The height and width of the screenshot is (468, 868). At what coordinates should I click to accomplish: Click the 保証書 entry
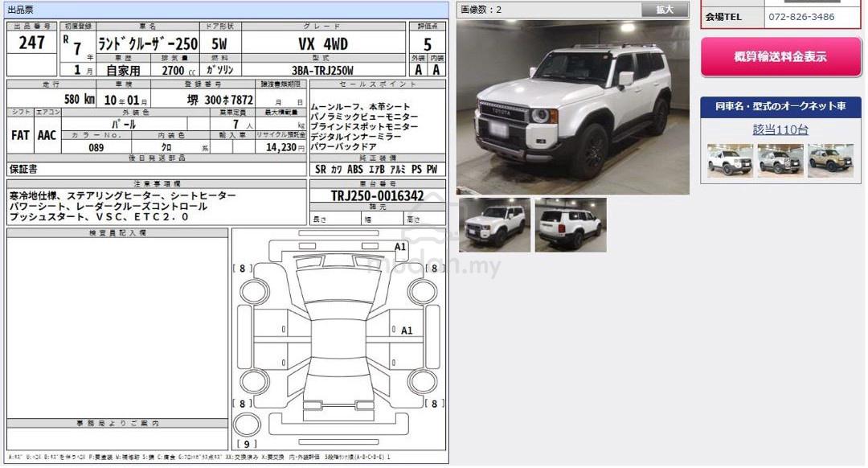[x=23, y=170]
